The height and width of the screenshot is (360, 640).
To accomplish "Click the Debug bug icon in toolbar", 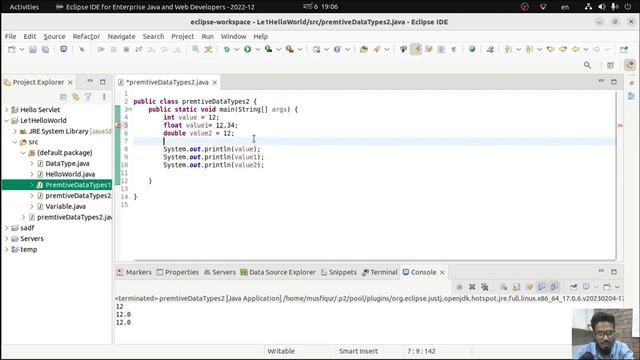I will 227,49.
